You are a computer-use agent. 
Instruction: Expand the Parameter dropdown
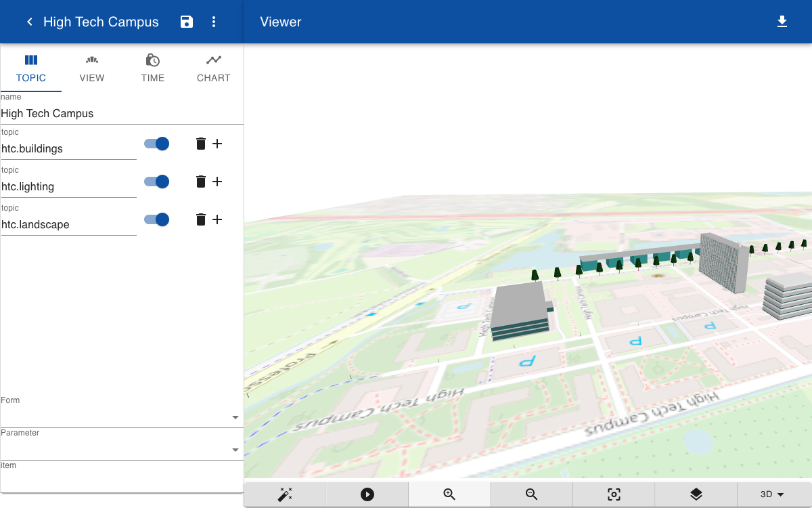click(x=122, y=449)
